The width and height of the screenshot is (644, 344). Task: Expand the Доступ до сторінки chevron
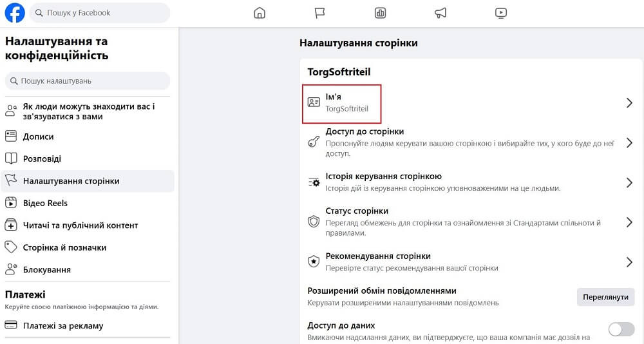(x=629, y=143)
